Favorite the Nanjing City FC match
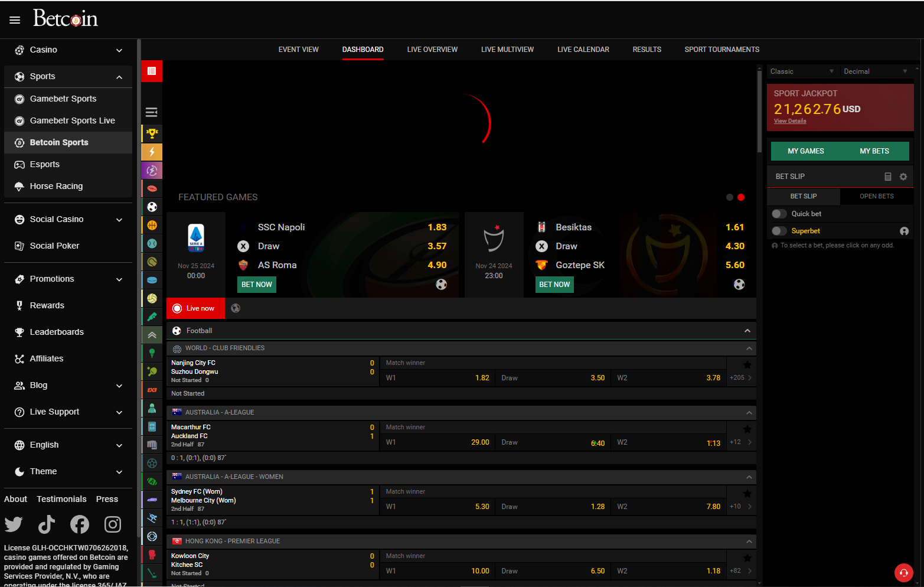 coord(747,365)
